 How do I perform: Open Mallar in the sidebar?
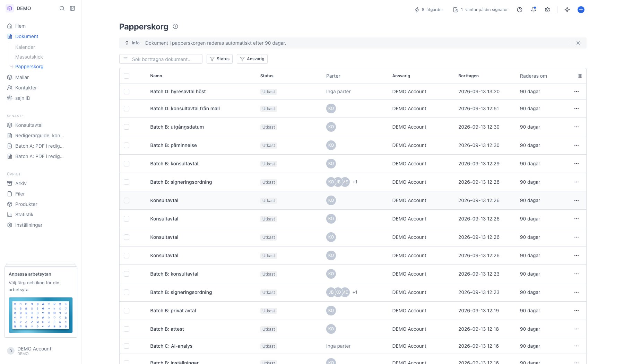click(18, 77)
